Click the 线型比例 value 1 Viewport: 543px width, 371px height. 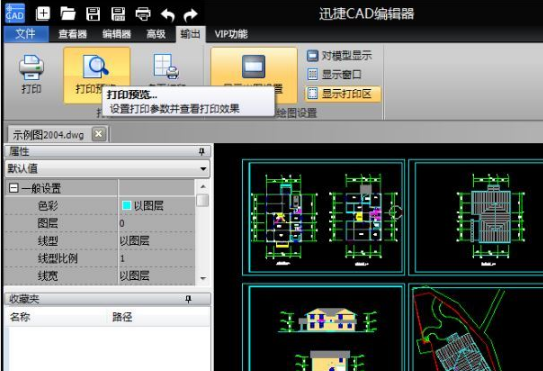[x=122, y=258]
